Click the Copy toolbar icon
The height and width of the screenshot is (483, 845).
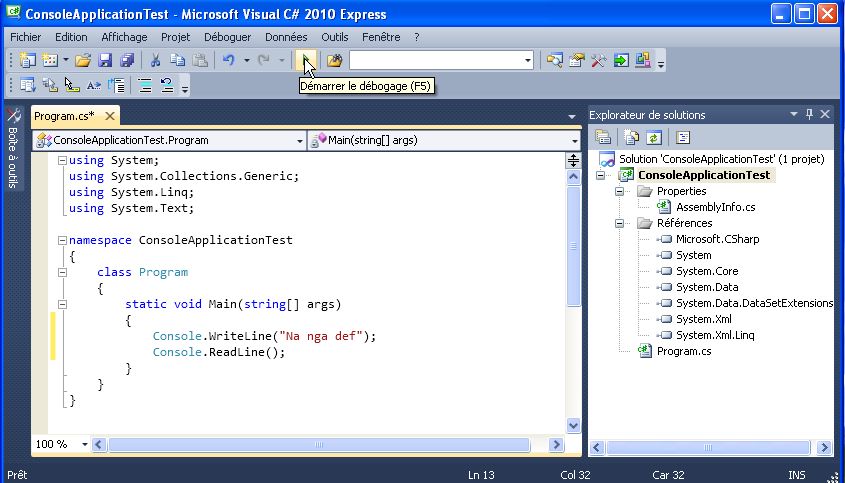[x=177, y=60]
